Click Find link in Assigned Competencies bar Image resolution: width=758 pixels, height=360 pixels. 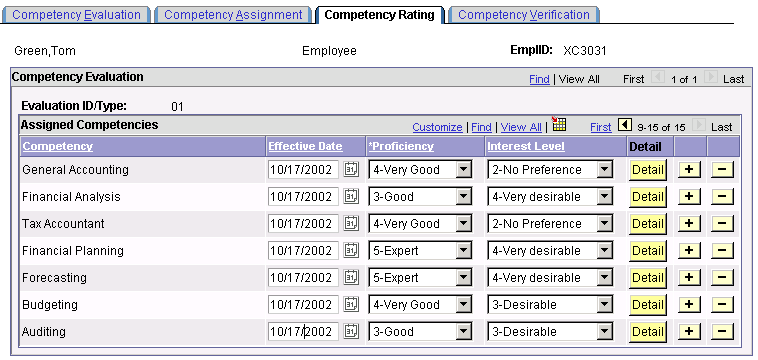click(x=481, y=127)
